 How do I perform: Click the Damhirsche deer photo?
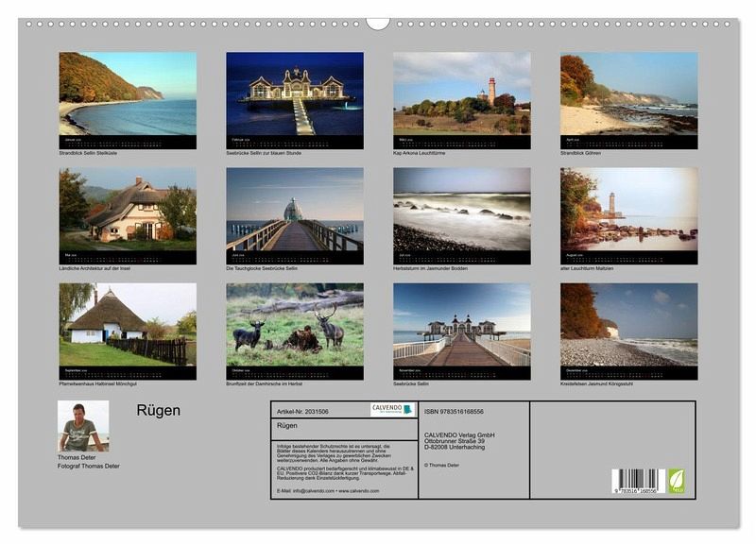coord(295,332)
